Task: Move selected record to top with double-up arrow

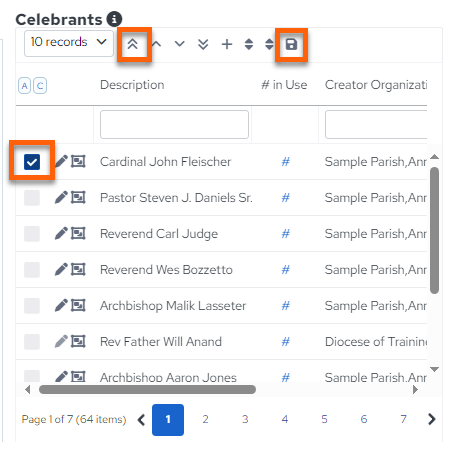Action: [133, 44]
